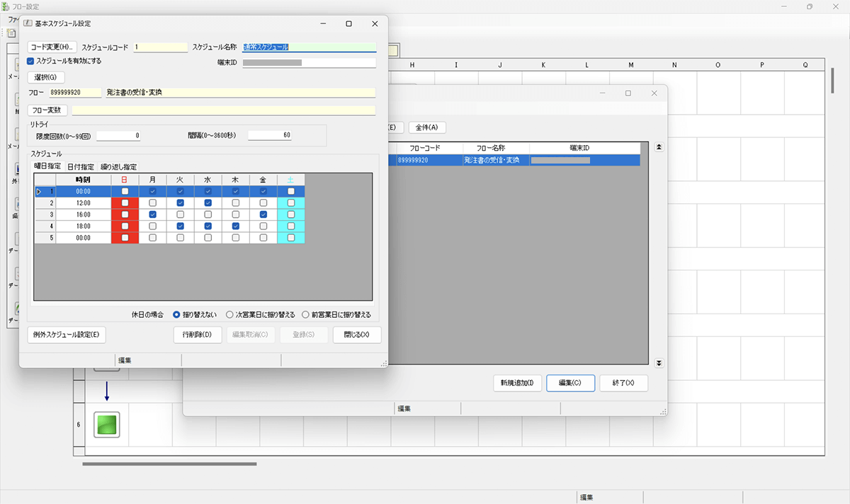This screenshot has width=850, height=504.
Task: Open 例外スケジュール設定(E) exception settings
Action: coord(66,335)
